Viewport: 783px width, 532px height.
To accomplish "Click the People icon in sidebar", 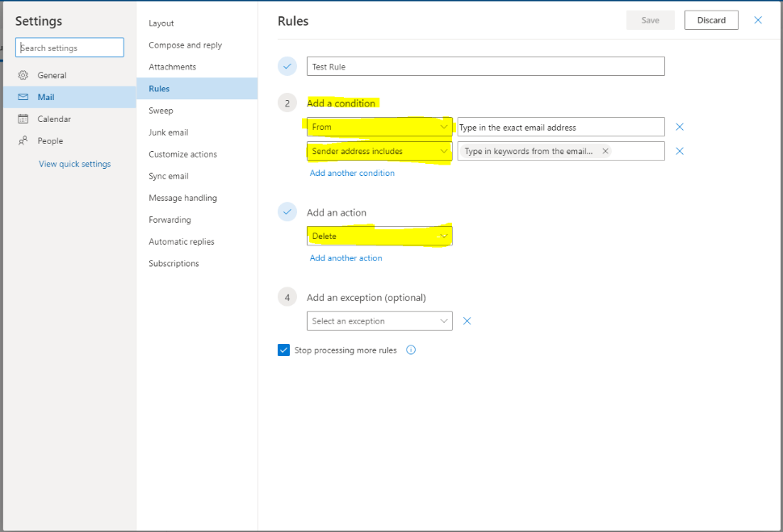I will [x=23, y=140].
